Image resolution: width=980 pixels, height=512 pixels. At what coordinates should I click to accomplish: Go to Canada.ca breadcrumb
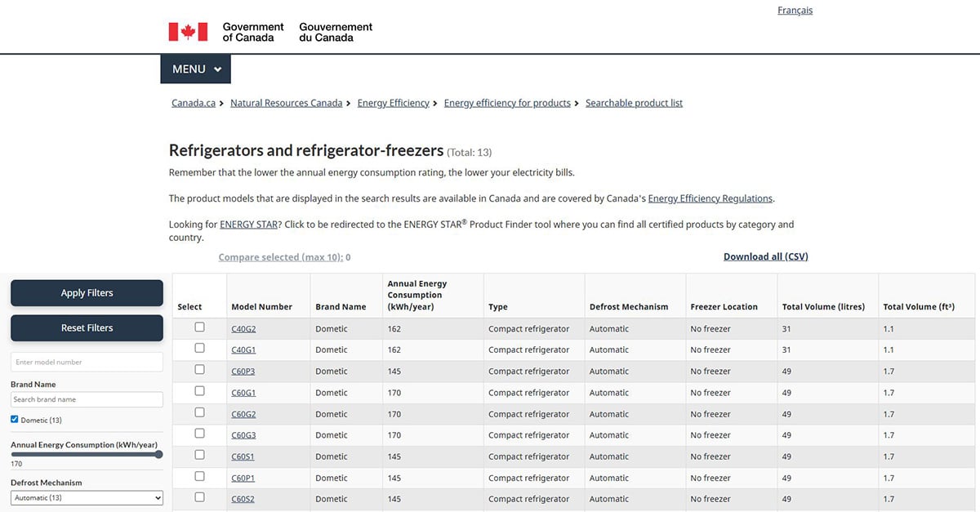194,103
